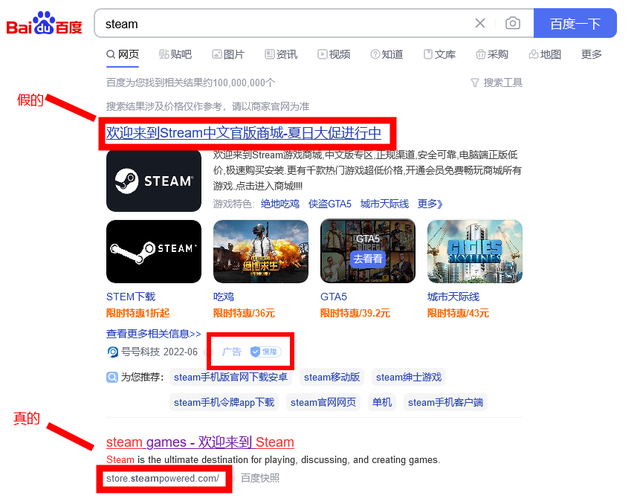Open camera image search icon
Image resolution: width=640 pixels, height=498 pixels.
pyautogui.click(x=513, y=23)
